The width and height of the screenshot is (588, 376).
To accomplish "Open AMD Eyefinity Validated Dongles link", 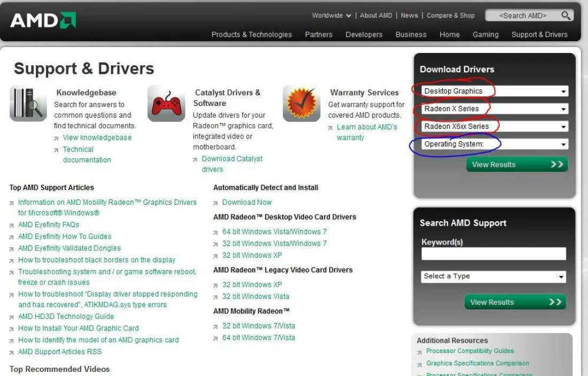I will pos(69,248).
